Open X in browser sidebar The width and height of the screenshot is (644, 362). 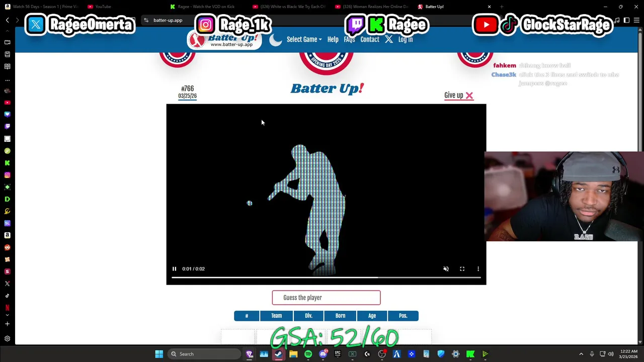click(7, 284)
